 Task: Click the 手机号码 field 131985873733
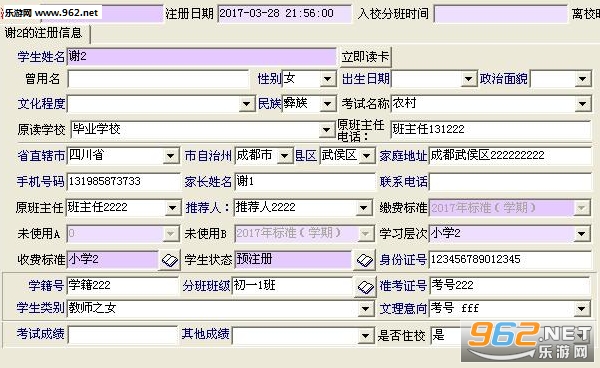(123, 182)
